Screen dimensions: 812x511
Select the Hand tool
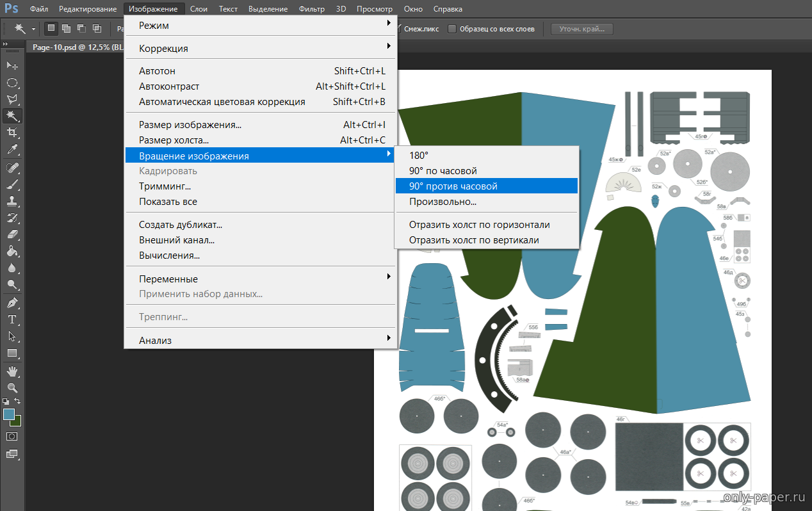coord(12,371)
